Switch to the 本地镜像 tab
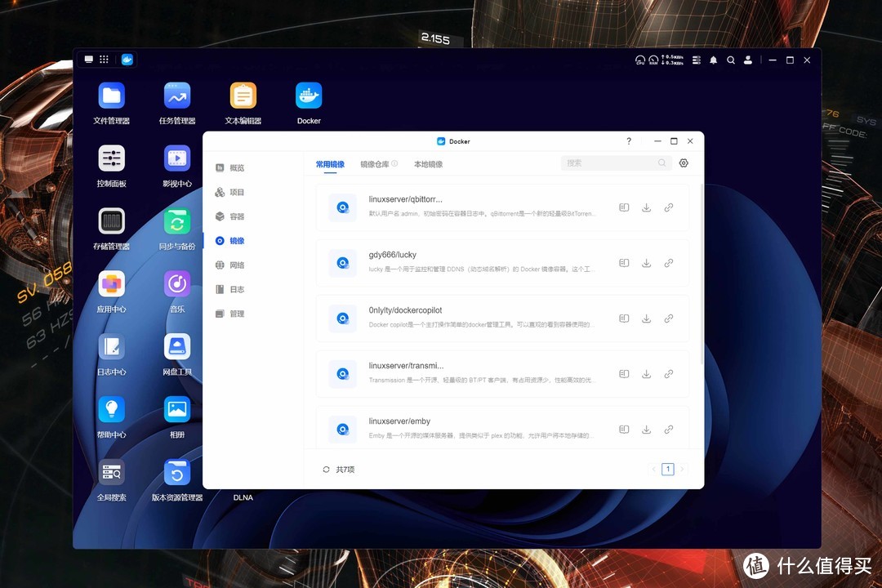Image resolution: width=882 pixels, height=588 pixels. [428, 164]
